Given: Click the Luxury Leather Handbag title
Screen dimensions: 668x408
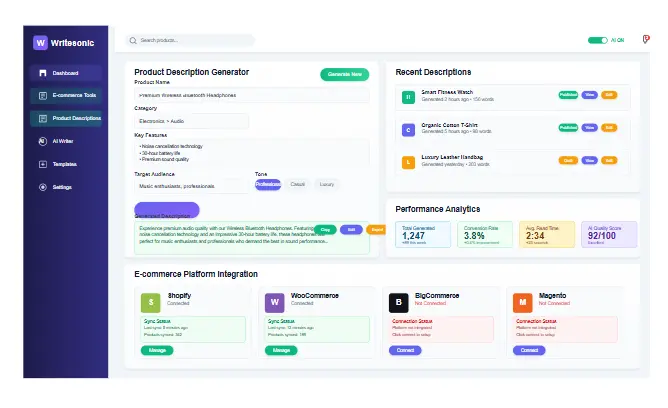Looking at the screenshot, I should [x=452, y=158].
